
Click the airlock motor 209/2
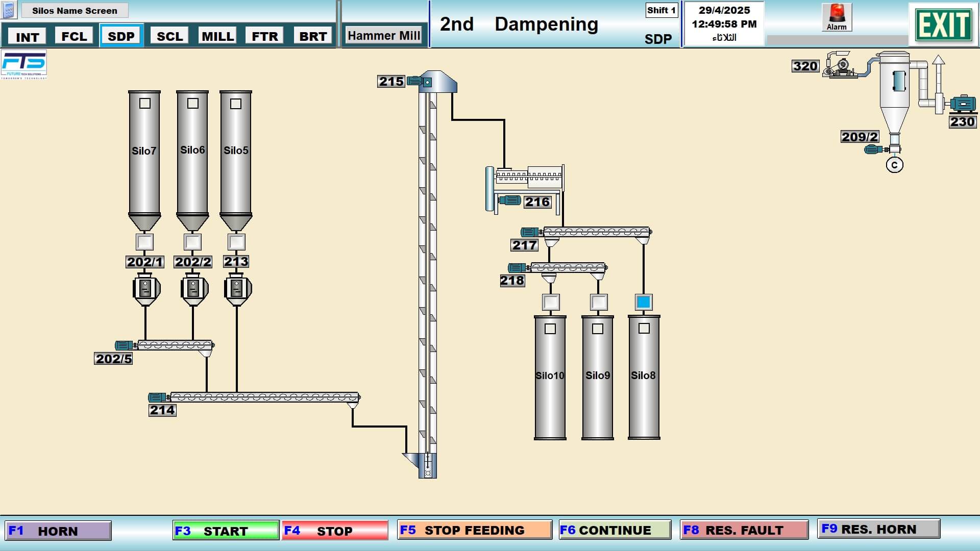pos(873,149)
